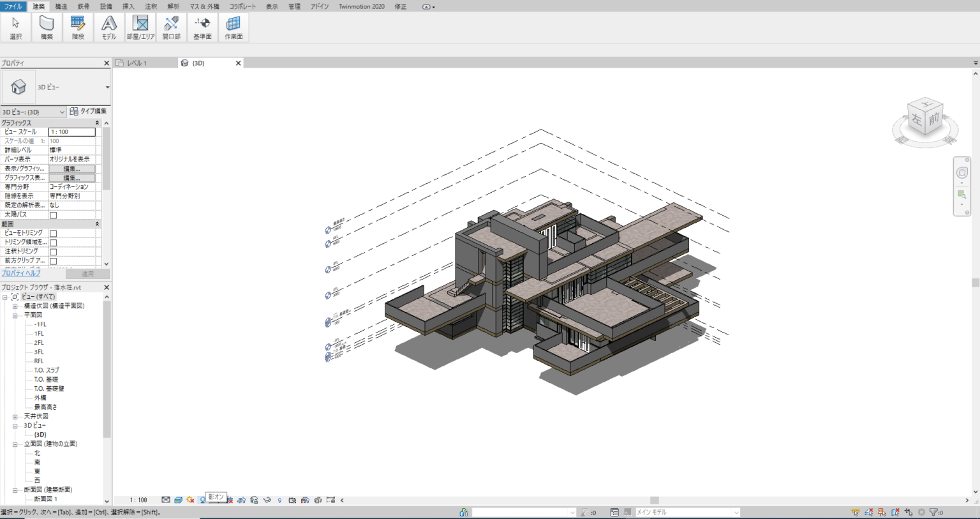Select the 北 elevation view
The image size is (980, 519).
coord(37,453)
